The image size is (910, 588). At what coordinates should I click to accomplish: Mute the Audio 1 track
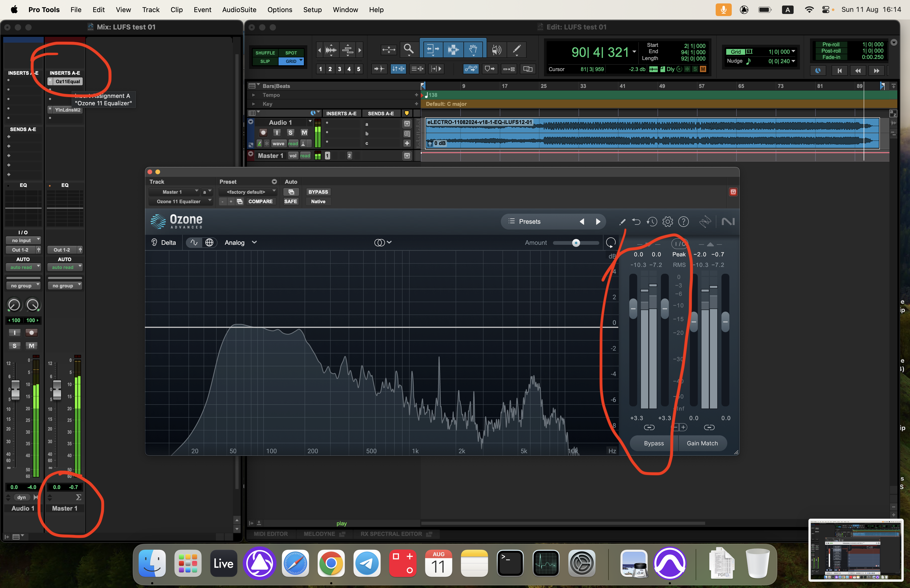(x=304, y=132)
